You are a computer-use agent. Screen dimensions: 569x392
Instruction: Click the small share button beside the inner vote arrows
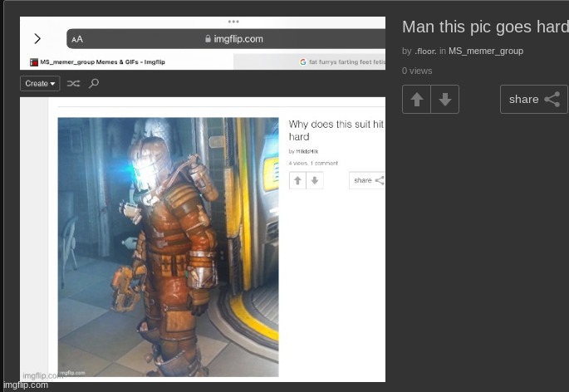pyautogui.click(x=367, y=180)
